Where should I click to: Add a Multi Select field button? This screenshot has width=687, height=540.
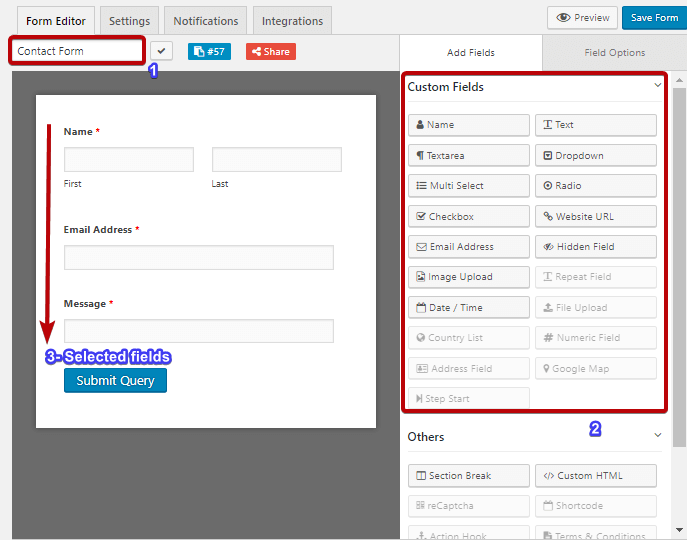point(468,186)
